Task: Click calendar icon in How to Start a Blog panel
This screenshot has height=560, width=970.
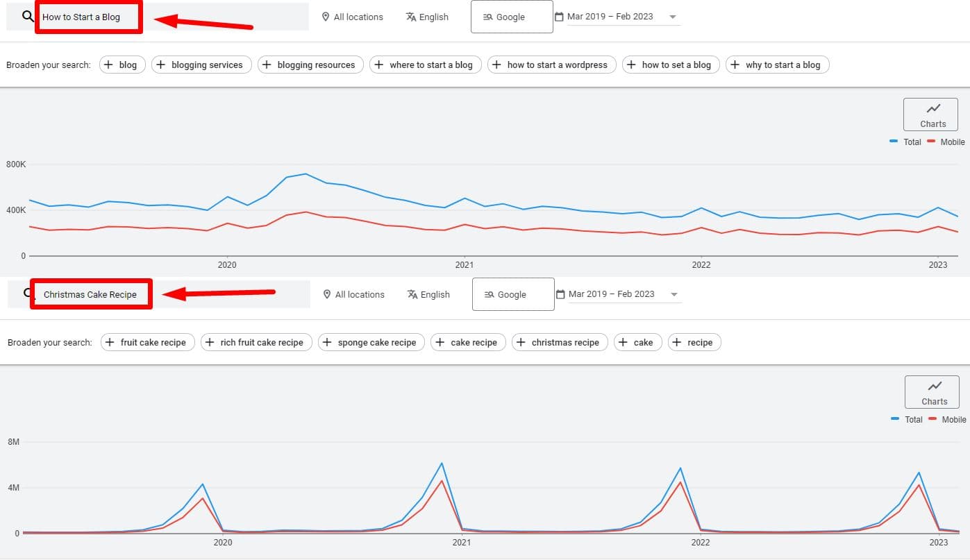Action: click(559, 17)
